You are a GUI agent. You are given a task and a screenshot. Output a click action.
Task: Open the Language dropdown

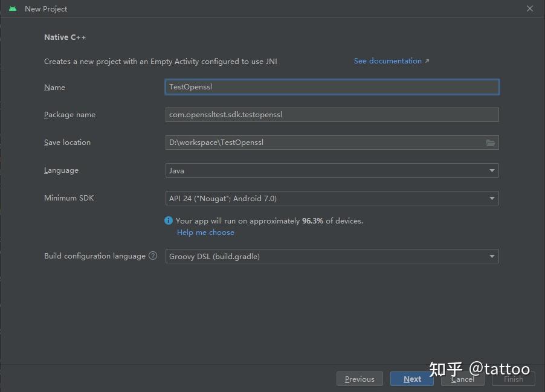332,170
